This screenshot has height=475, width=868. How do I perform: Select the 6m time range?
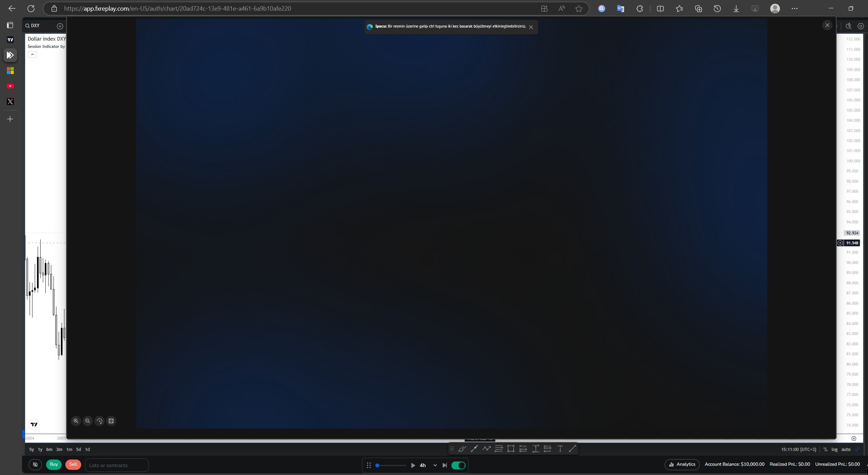tap(49, 449)
